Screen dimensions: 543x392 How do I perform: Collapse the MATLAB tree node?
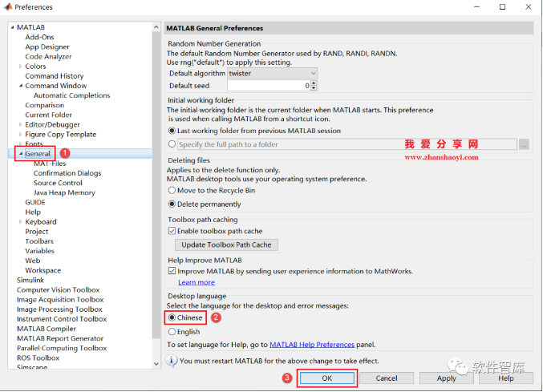pos(13,27)
